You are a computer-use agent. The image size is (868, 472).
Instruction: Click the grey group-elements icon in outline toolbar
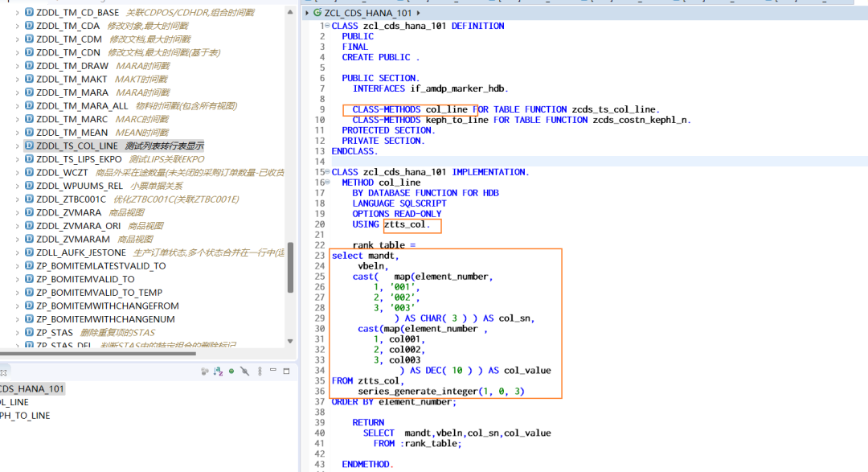[205, 371]
